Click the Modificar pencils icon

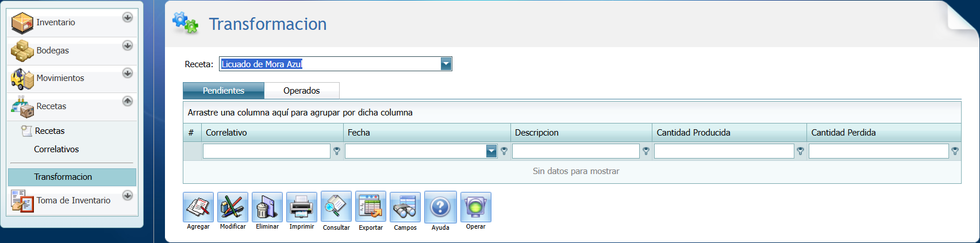(x=233, y=207)
